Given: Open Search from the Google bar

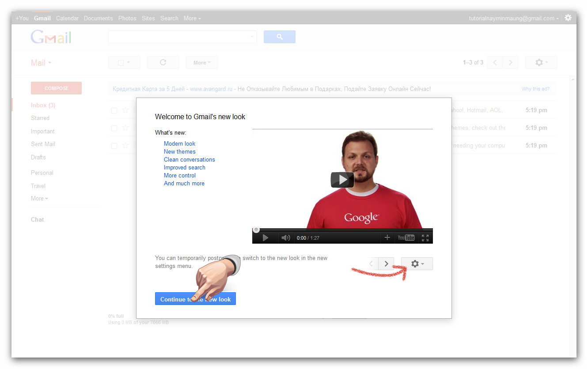Looking at the screenshot, I should (x=169, y=18).
